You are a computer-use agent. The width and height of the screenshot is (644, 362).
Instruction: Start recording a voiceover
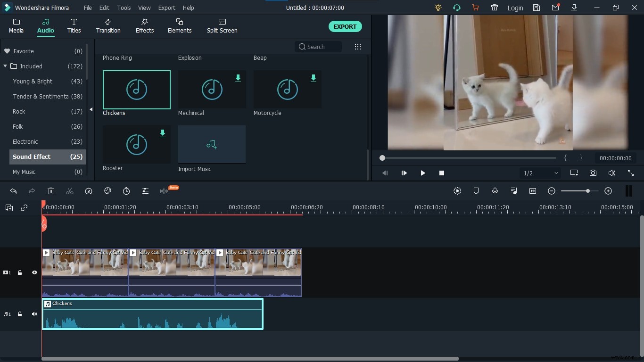pos(495,191)
